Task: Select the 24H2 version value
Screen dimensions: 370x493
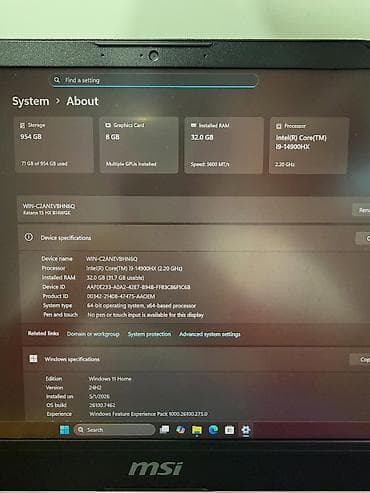Action: (x=95, y=388)
